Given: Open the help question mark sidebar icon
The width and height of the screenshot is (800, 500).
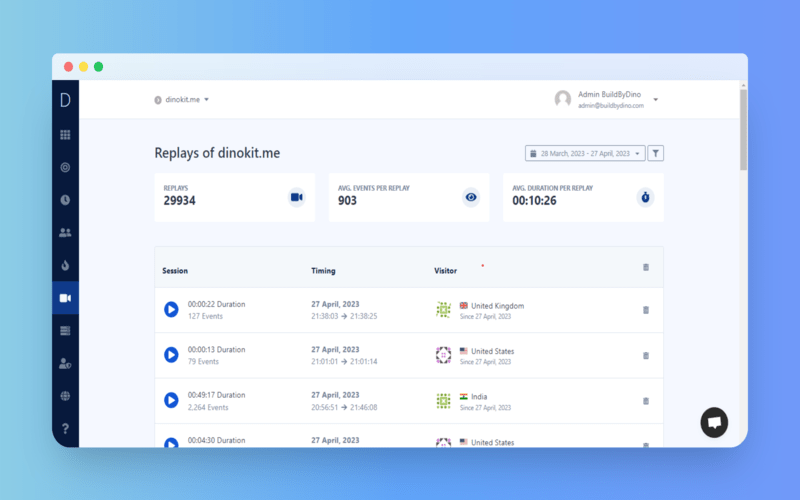Looking at the screenshot, I should pos(65,429).
